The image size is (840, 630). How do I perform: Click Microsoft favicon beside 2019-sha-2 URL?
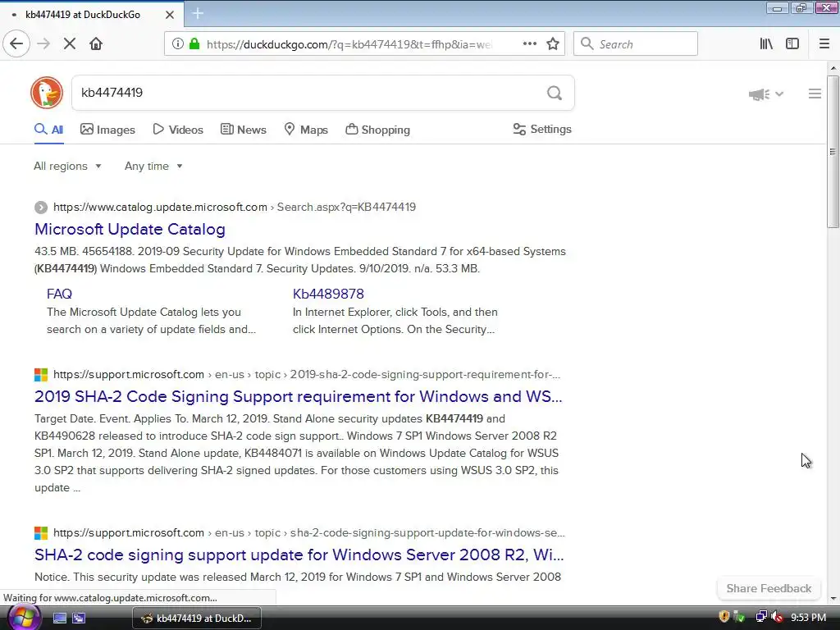click(x=41, y=374)
